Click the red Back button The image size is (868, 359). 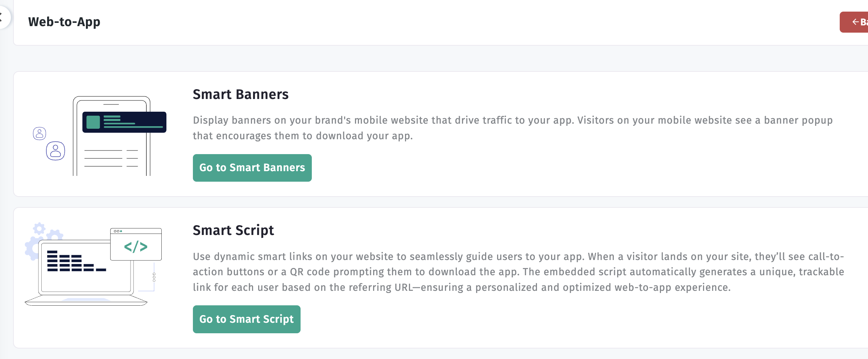point(854,22)
